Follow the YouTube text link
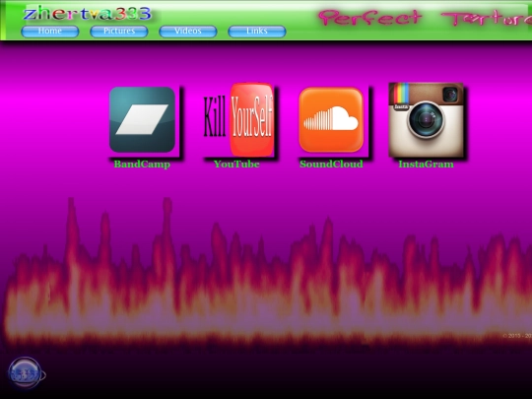The height and width of the screenshot is (399, 532). tap(236, 165)
